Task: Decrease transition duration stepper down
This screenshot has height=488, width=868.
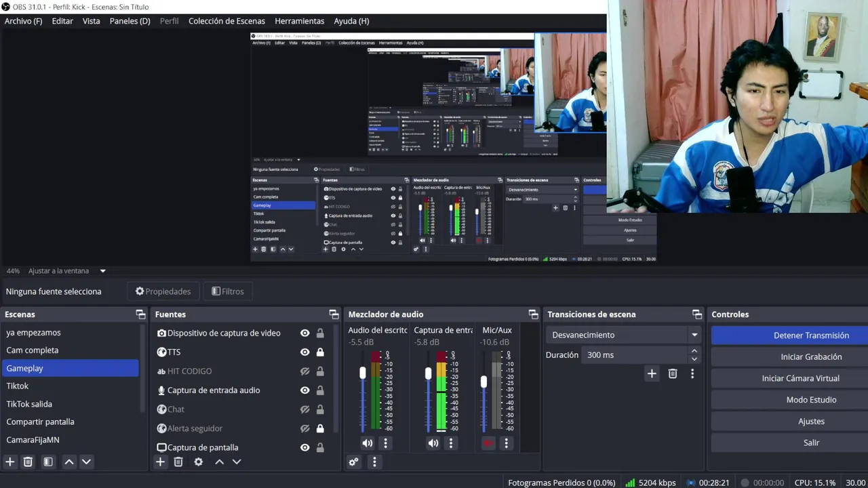Action: pyautogui.click(x=694, y=359)
